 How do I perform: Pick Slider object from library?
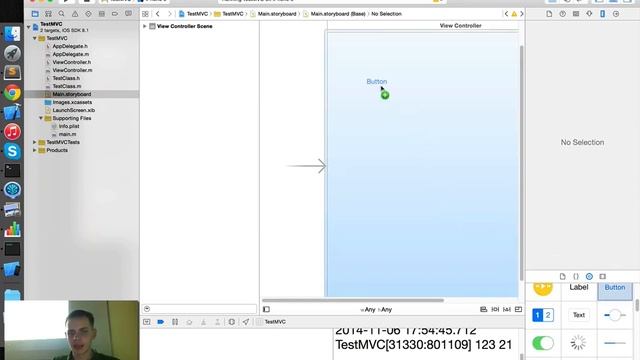click(x=615, y=315)
